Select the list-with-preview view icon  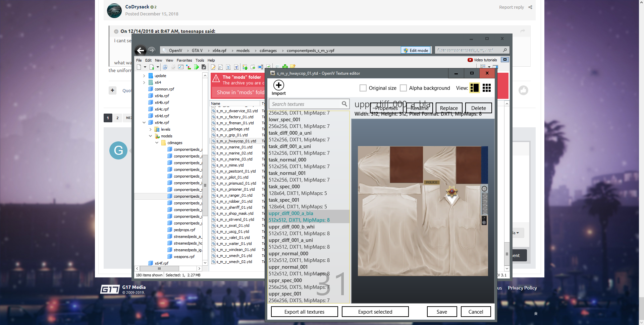(x=474, y=88)
